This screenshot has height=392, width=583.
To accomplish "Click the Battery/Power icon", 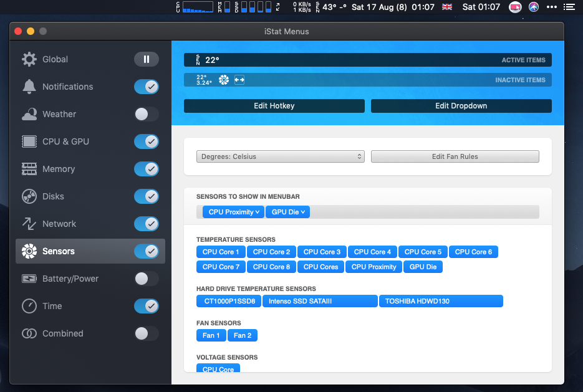I will coord(29,279).
